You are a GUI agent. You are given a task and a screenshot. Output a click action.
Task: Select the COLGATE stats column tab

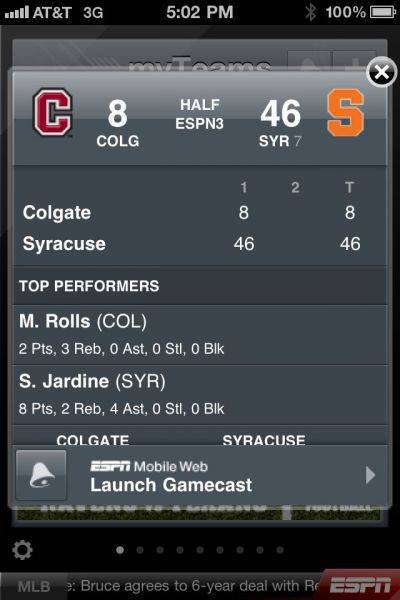[x=93, y=439]
